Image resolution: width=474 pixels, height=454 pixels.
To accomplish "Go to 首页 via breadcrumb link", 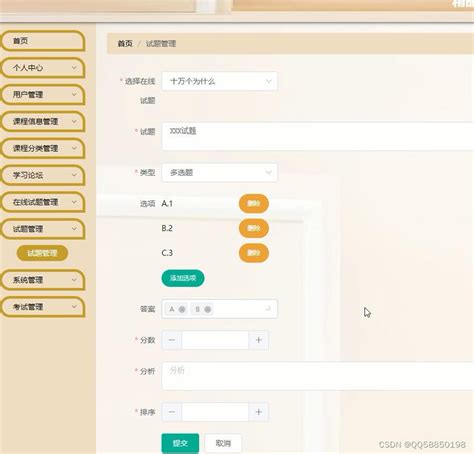I will [x=125, y=43].
